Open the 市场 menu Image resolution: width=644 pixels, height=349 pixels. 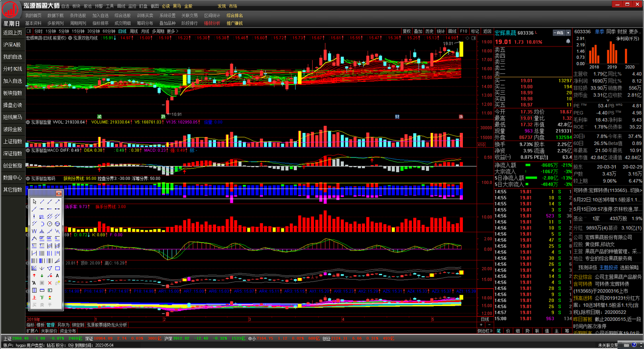233,6
